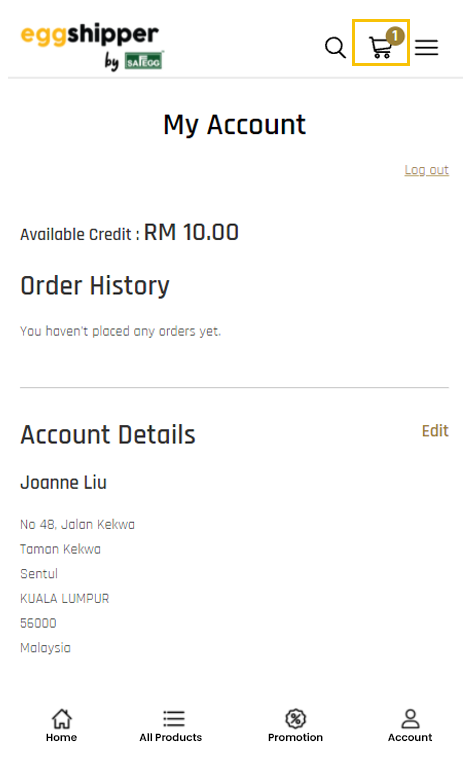Click the Account Details heading
Image resolution: width=475 pixels, height=769 pixels.
click(108, 435)
